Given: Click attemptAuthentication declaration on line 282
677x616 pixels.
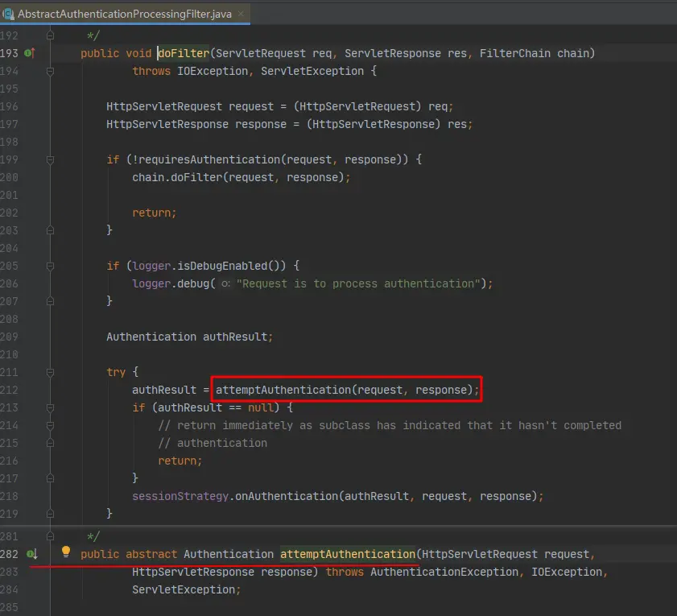Looking at the screenshot, I should tap(348, 554).
